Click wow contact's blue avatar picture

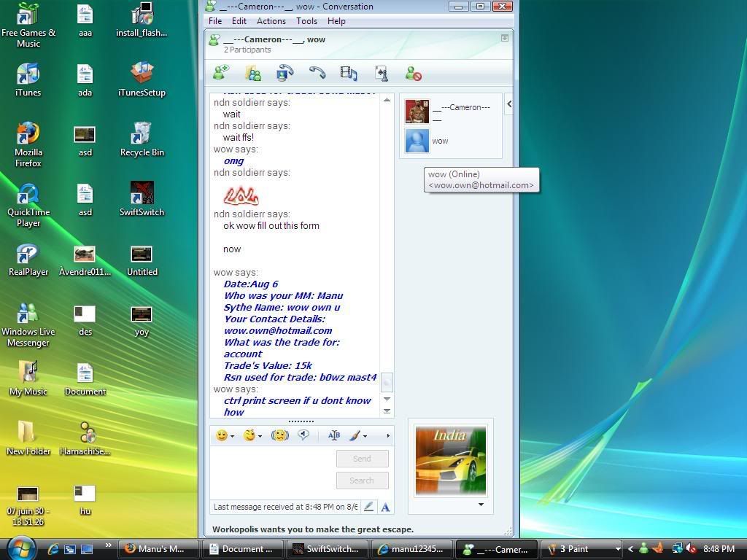(x=417, y=141)
